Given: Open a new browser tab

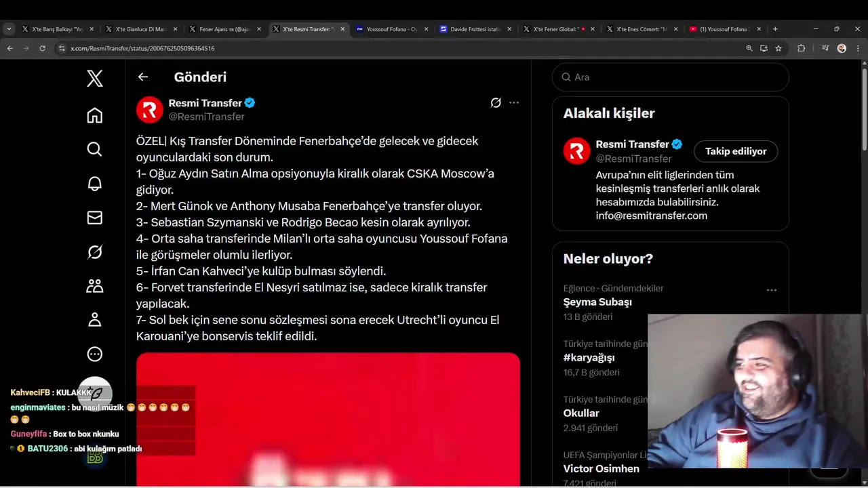Looking at the screenshot, I should click(775, 29).
